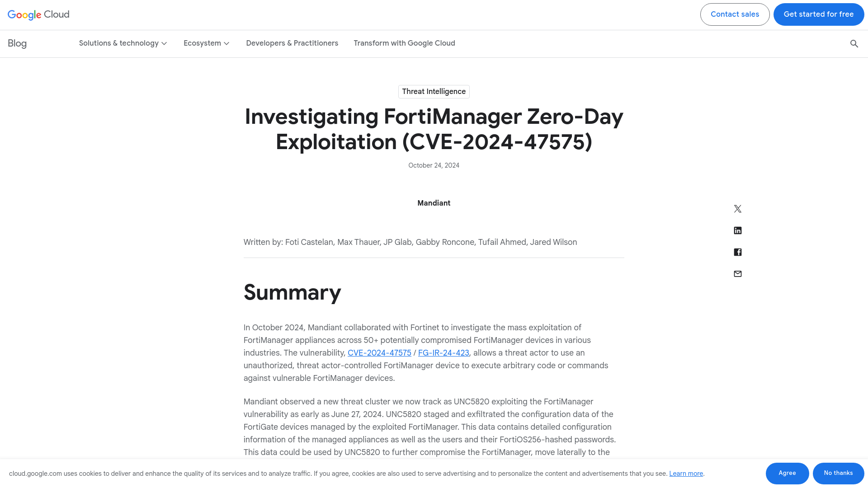Click the Developers & Practitioners menu item
Screen dimensions: 868x488
point(292,43)
